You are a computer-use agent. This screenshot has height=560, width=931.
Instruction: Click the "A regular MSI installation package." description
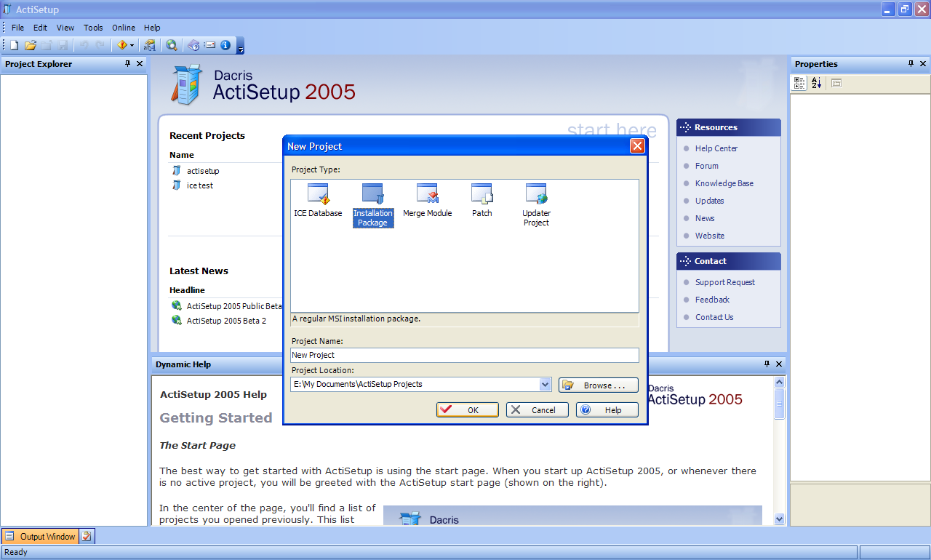(x=356, y=319)
